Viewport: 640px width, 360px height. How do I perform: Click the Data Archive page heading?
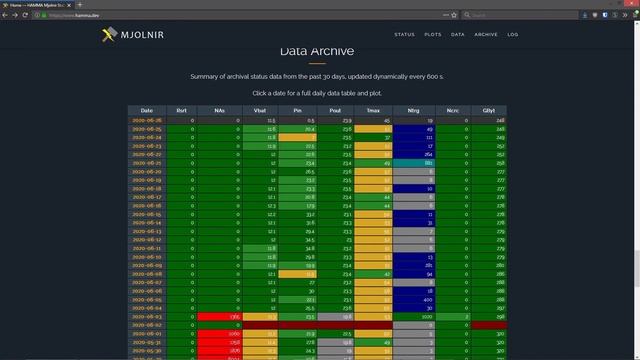coord(317,51)
